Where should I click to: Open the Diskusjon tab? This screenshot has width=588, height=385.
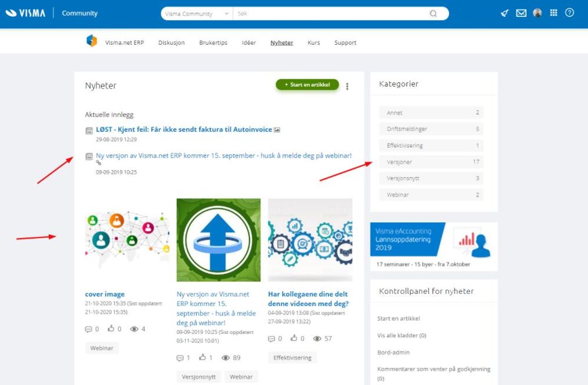pos(171,43)
